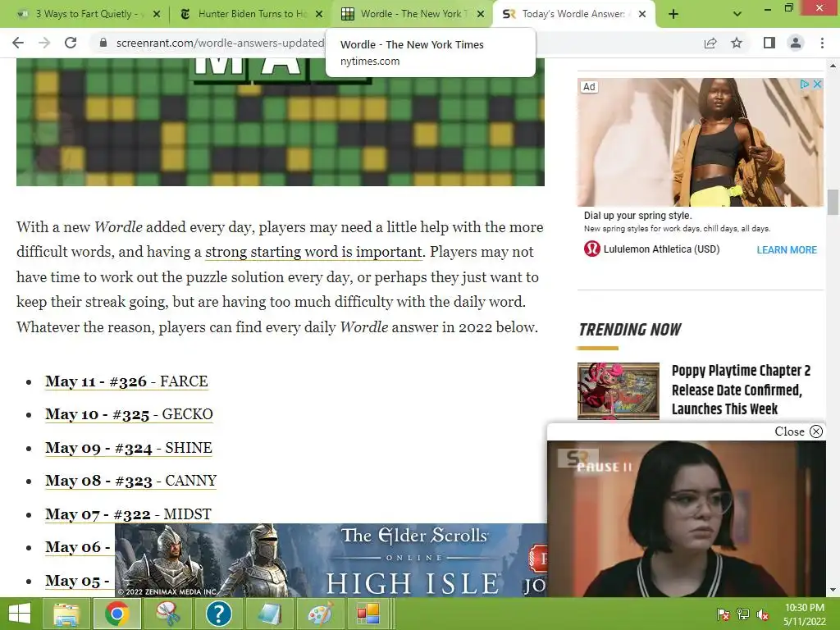Viewport: 840px width, 630px height.
Task: Open the Snipping Tool taskbar icon
Action: (167, 614)
